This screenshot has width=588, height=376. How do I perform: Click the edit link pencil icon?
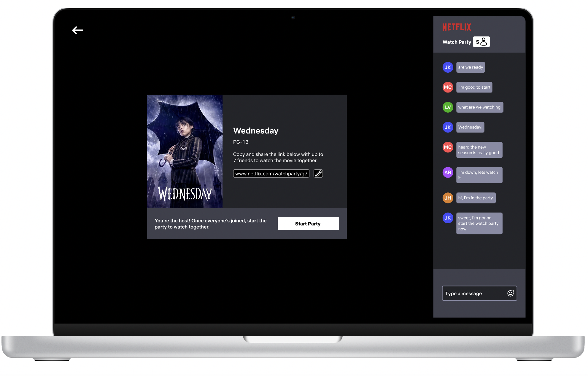point(318,173)
